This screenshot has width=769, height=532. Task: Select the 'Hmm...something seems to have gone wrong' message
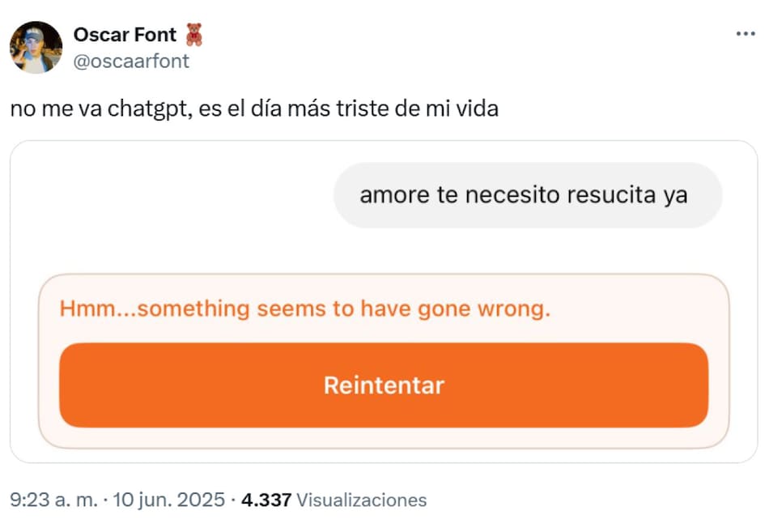(x=304, y=309)
